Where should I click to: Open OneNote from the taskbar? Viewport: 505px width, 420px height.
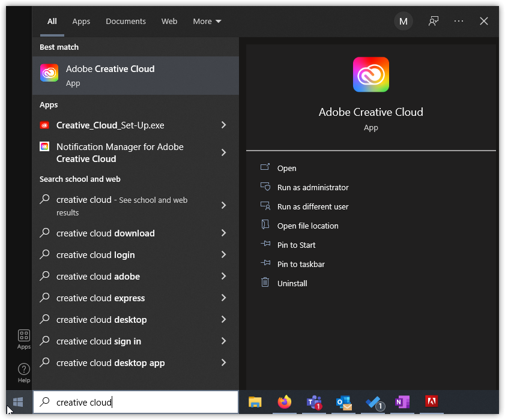(x=402, y=402)
